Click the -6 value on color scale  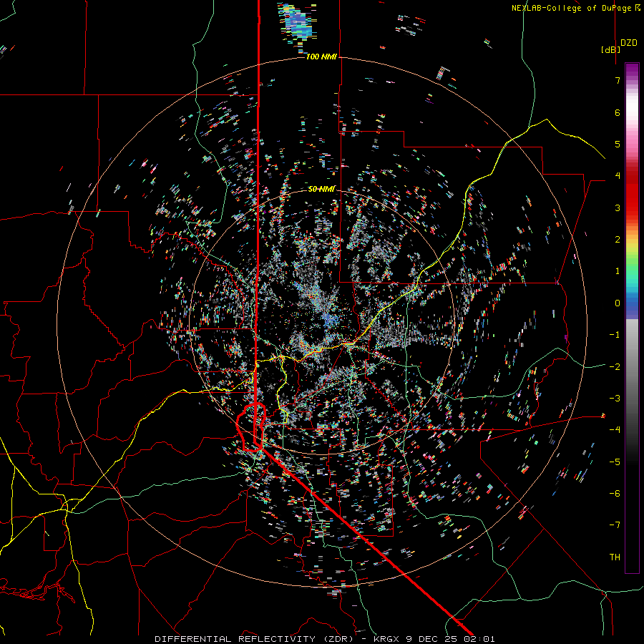click(x=615, y=494)
